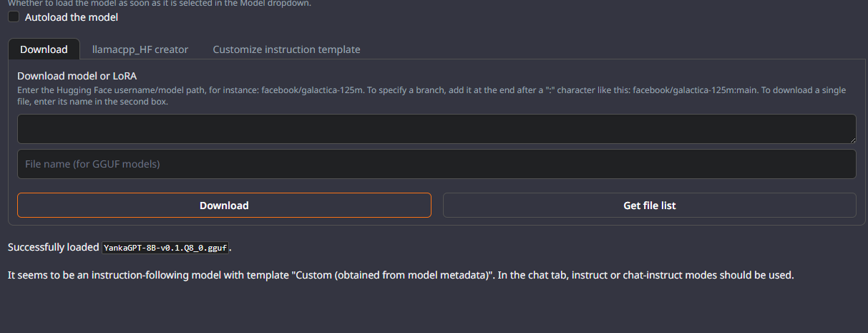This screenshot has width=868, height=333.
Task: Focus the Hugging Face model path text area
Action: click(437, 129)
